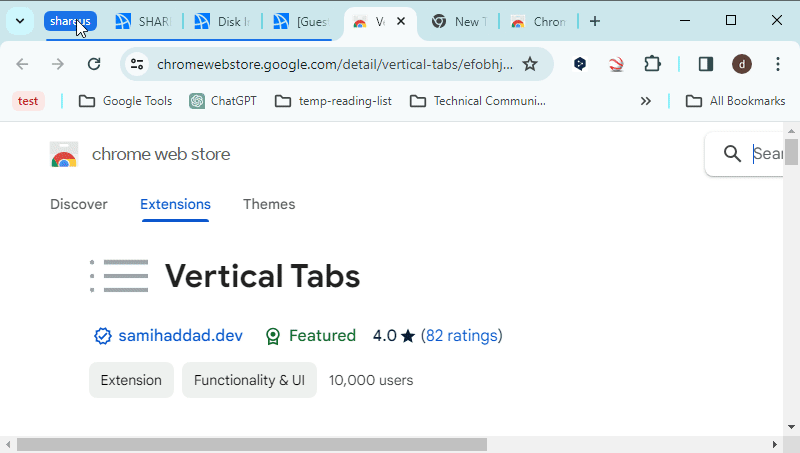View site information icon in address bar
The height and width of the screenshot is (453, 800).
[137, 64]
